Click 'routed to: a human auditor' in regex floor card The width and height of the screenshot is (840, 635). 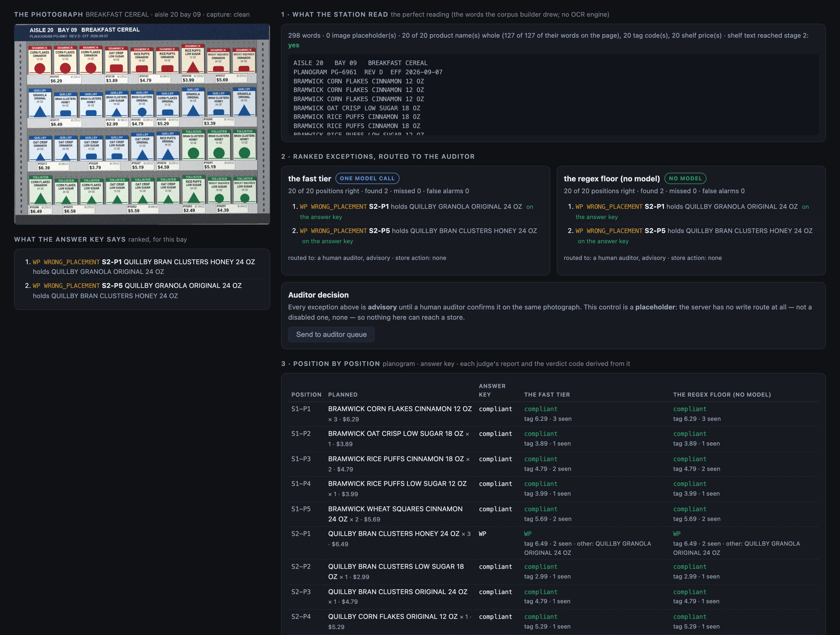pos(643,258)
